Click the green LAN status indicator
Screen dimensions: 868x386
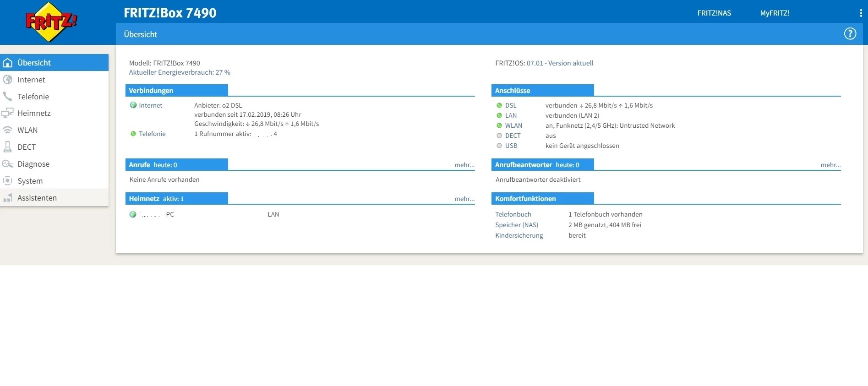[499, 115]
